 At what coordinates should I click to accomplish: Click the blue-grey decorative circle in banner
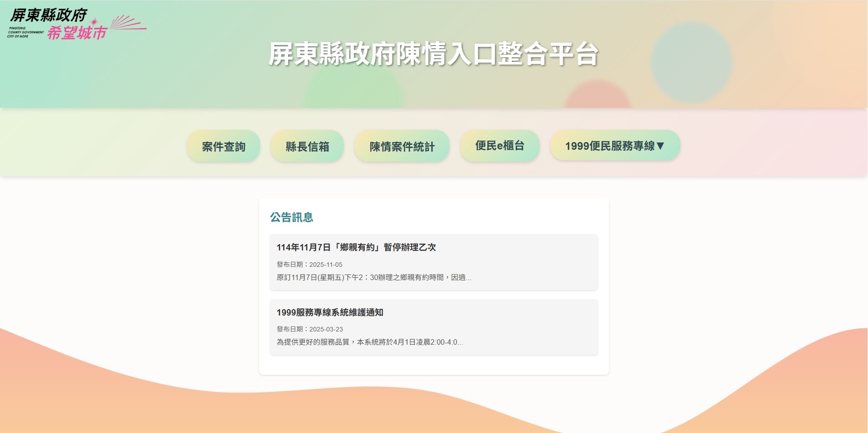coord(691,62)
